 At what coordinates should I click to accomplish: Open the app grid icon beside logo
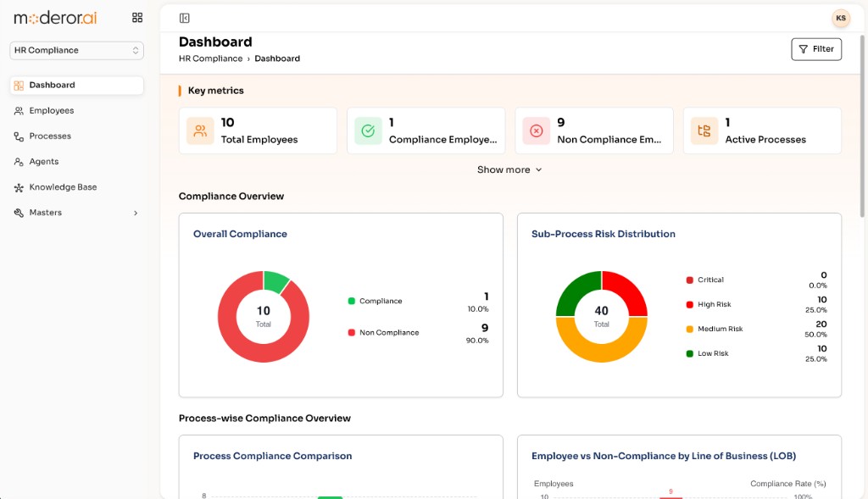(137, 18)
